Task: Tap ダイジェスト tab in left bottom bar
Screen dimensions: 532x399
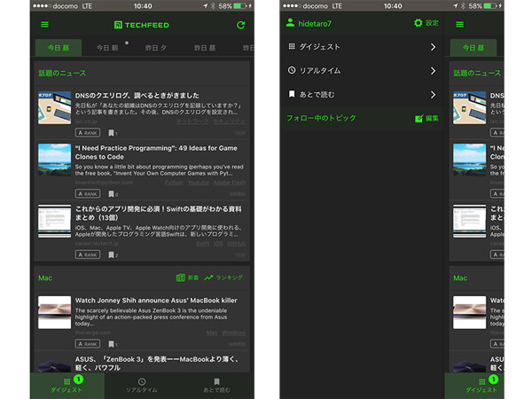Action: click(x=66, y=386)
